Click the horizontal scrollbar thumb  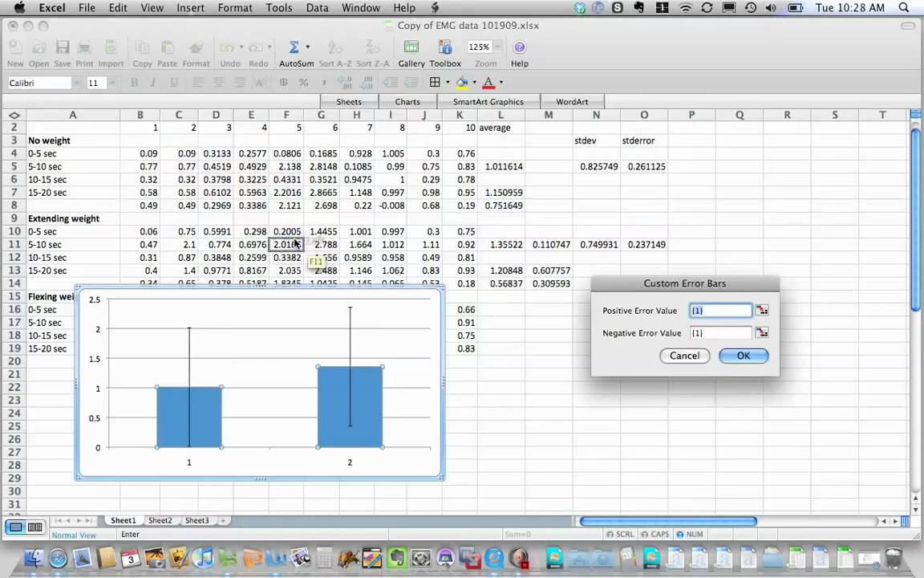[x=668, y=521]
